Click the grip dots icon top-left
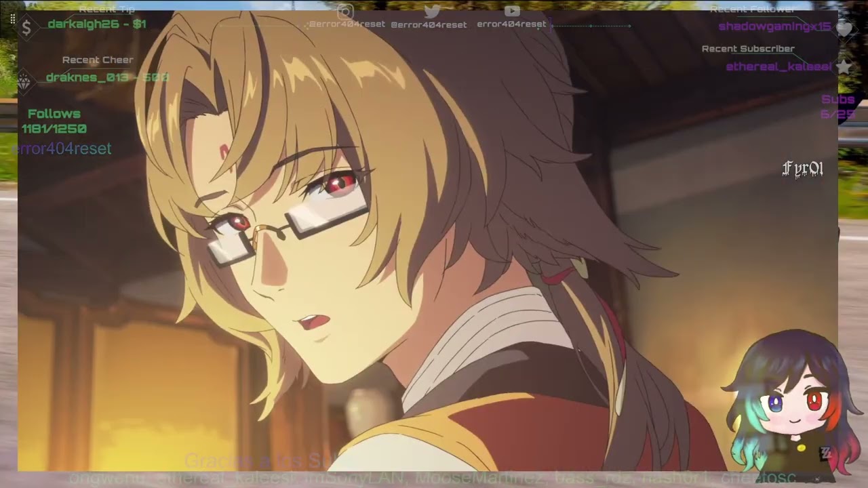Image resolution: width=868 pixels, height=488 pixels. 12,20
